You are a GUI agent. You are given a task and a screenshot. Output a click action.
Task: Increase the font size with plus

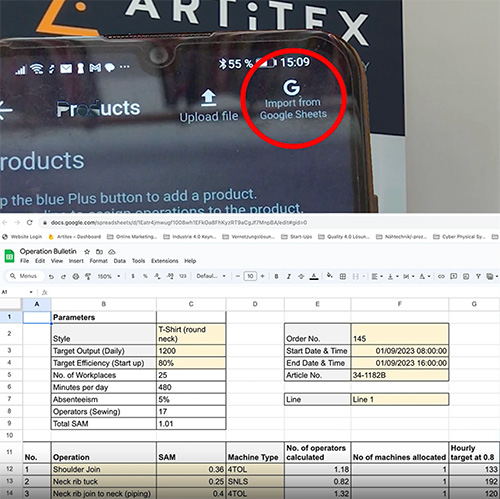263,276
